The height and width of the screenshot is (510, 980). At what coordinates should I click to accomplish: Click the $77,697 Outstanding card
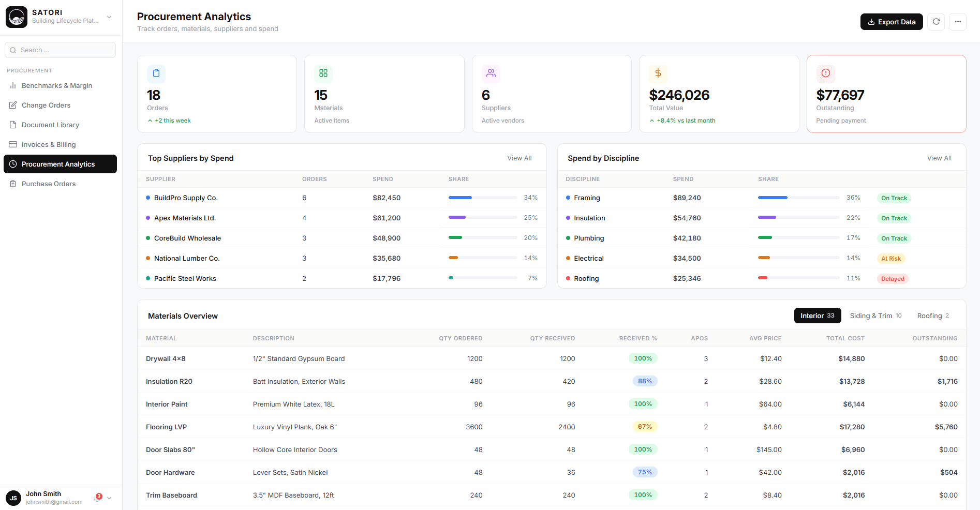pyautogui.click(x=886, y=94)
